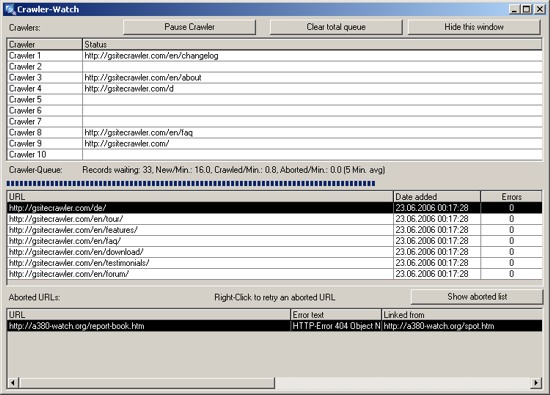Select the Crawler 4 row
Screen dimensions: 550x395
pos(275,88)
